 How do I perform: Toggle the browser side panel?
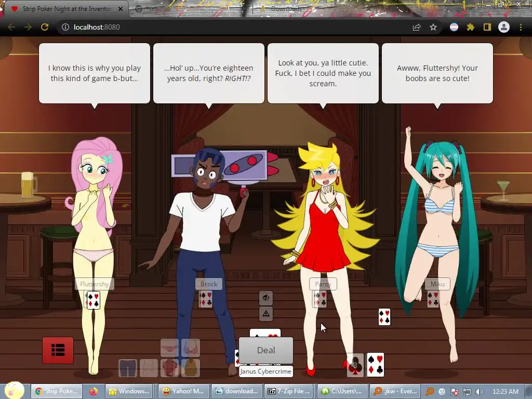point(487,27)
